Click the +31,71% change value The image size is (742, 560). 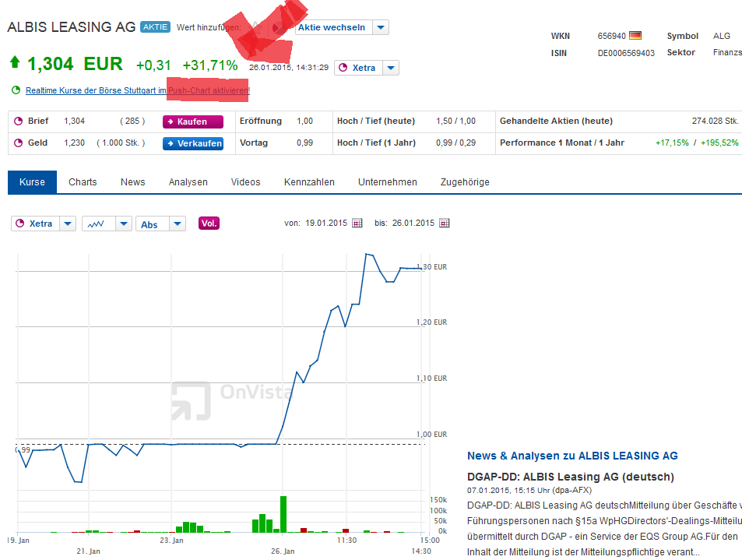(x=210, y=65)
